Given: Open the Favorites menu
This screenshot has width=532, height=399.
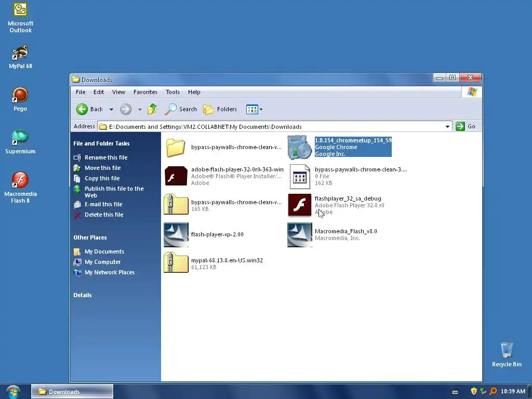Looking at the screenshot, I should pos(145,92).
